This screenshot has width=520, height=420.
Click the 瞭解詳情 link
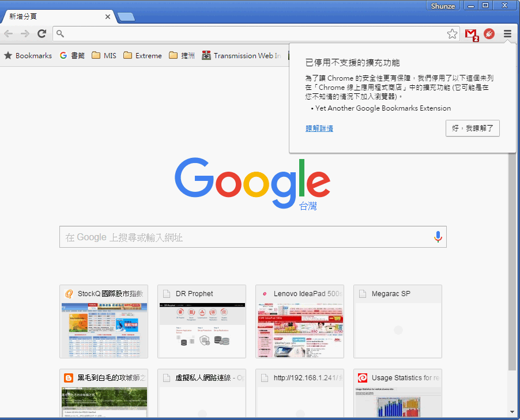[319, 128]
